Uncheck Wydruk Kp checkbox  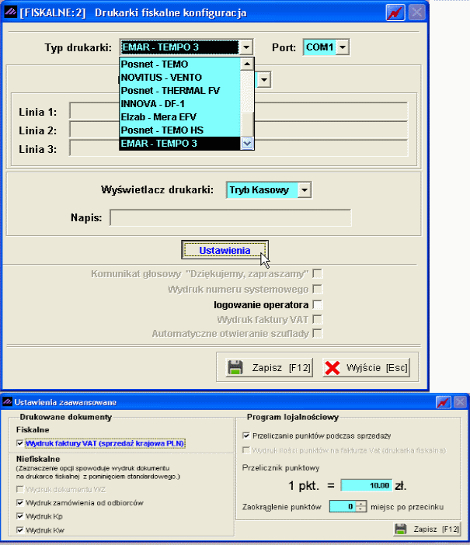point(20,516)
